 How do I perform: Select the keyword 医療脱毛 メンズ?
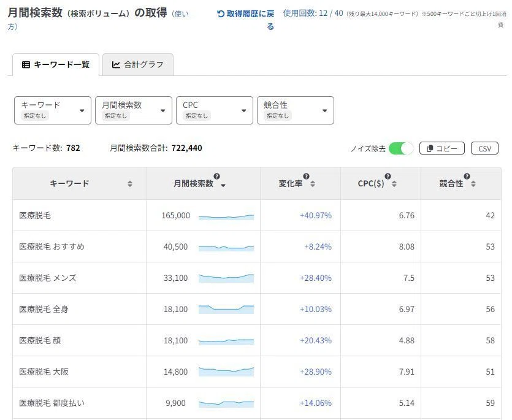(47, 278)
